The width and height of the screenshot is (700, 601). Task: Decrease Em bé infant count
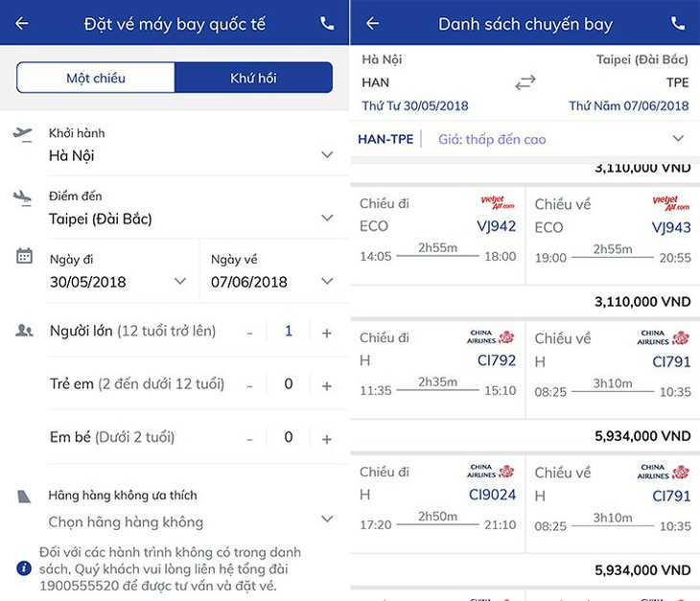point(249,439)
